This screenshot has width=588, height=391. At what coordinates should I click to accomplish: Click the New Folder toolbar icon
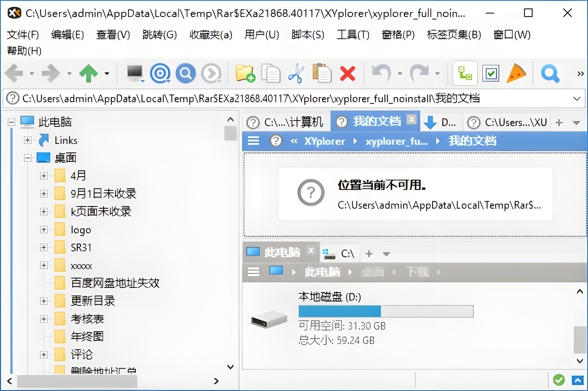[x=245, y=73]
